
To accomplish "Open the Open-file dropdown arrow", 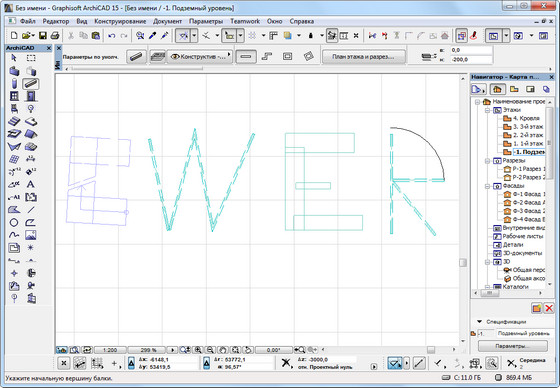I will coord(33,36).
